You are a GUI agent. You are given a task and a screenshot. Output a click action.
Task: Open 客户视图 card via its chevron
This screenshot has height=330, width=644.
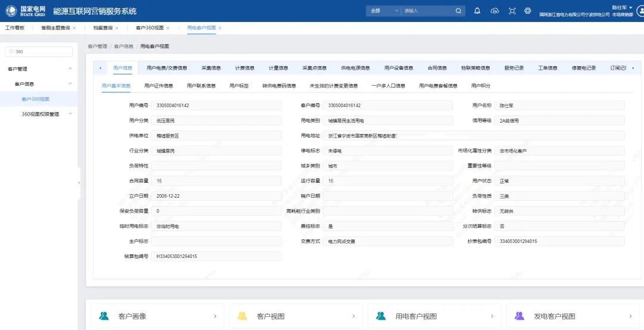pyautogui.click(x=353, y=316)
